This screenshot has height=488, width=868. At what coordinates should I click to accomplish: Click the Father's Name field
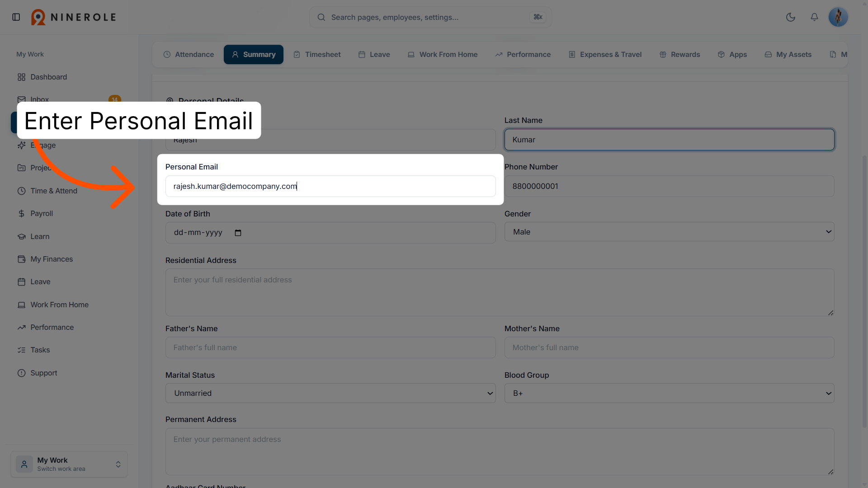pyautogui.click(x=330, y=347)
